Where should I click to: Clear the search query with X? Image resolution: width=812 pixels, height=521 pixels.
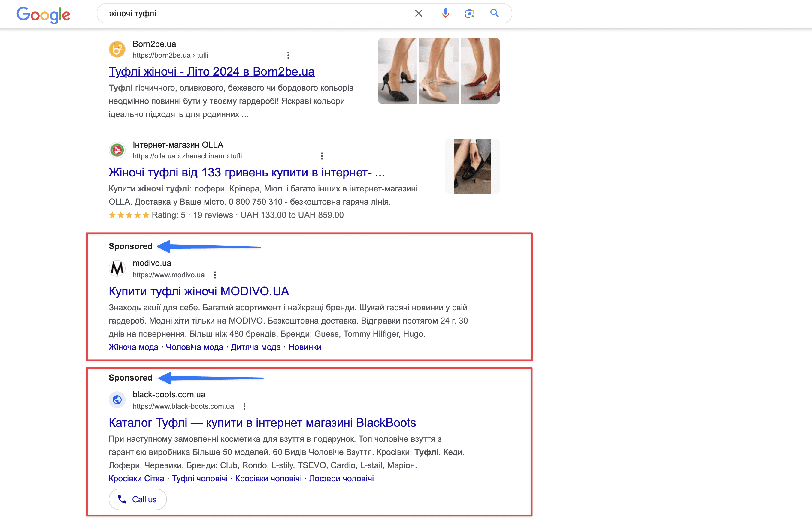tap(418, 13)
